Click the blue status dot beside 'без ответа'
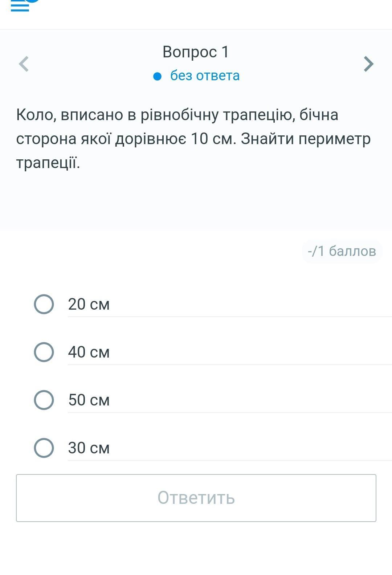This screenshot has width=392, height=575. coord(157,76)
